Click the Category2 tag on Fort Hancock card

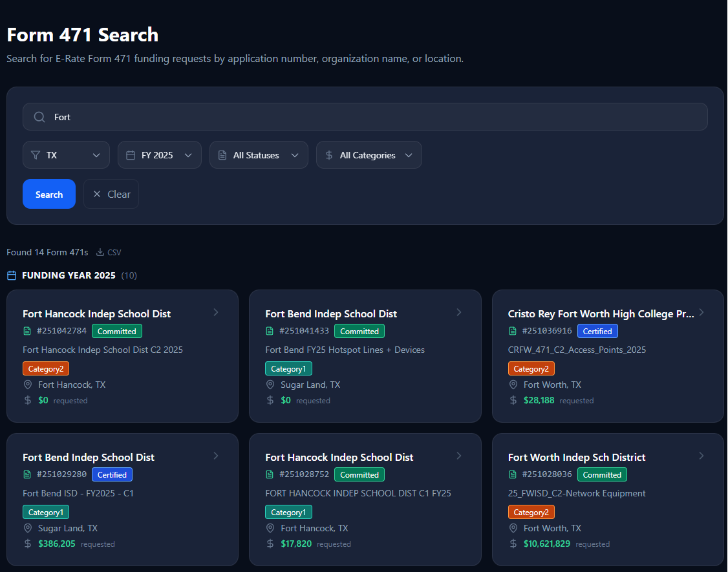46,369
